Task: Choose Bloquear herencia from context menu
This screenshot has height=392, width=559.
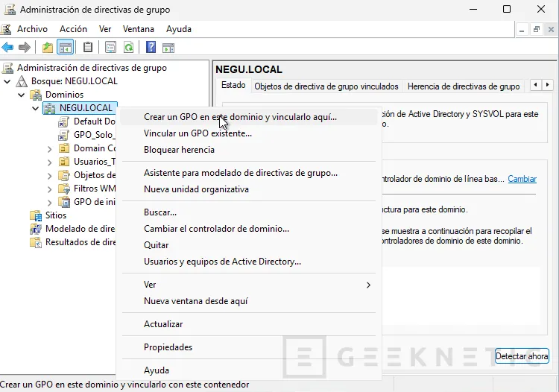Action: coord(249,150)
